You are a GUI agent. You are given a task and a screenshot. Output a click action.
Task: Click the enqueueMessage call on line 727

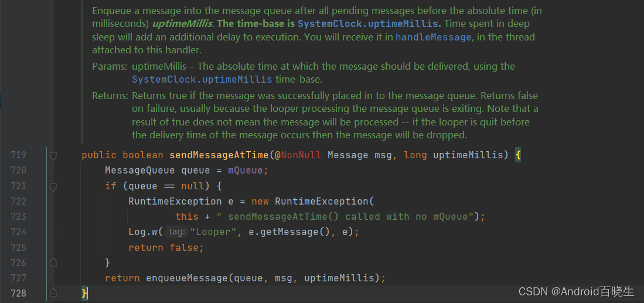pos(187,278)
